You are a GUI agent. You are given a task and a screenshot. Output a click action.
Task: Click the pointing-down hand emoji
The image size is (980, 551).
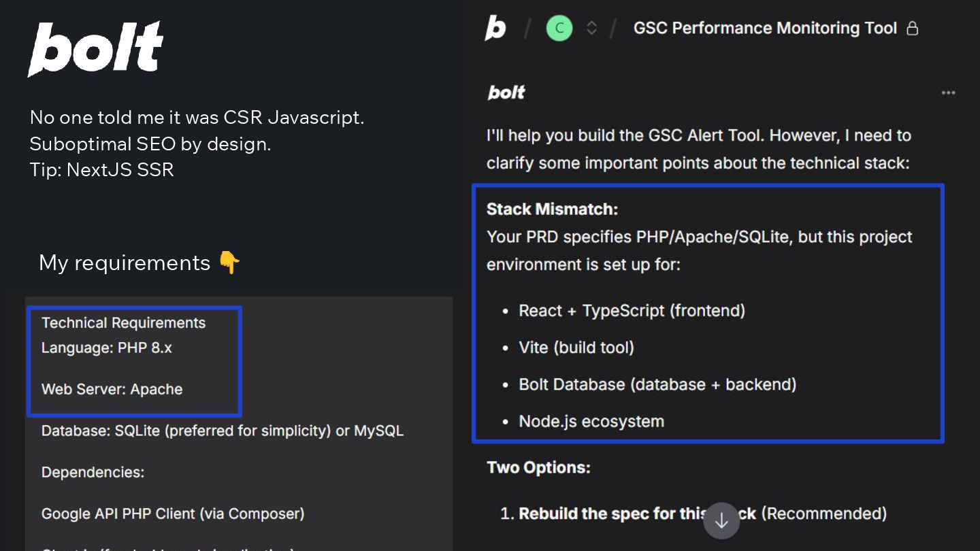[x=229, y=263]
